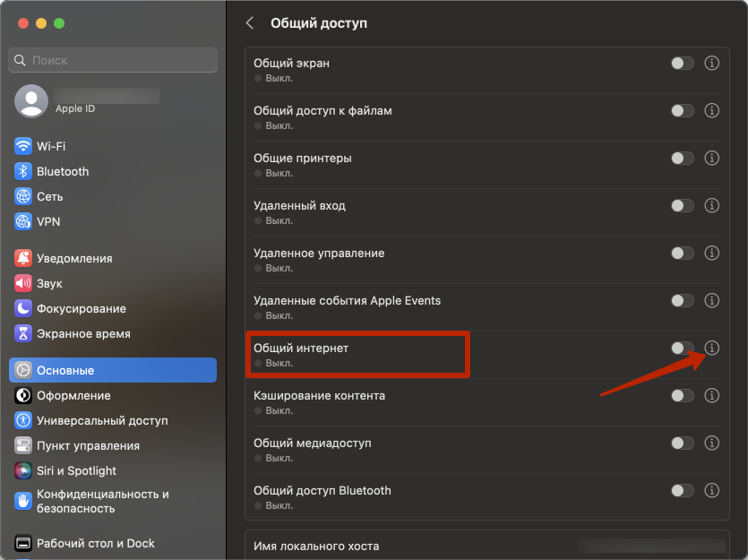
Task: Open info for Общий экран
Action: (x=712, y=63)
